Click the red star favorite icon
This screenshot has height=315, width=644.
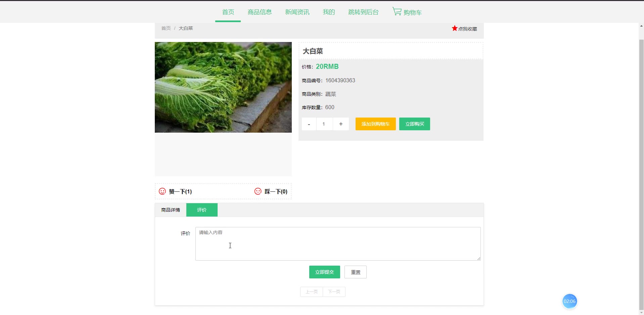click(455, 28)
